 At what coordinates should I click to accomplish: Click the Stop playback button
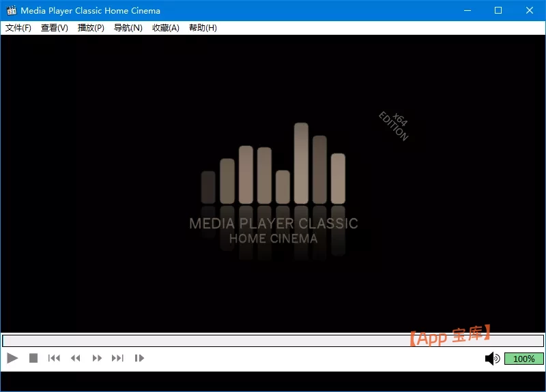click(x=33, y=358)
